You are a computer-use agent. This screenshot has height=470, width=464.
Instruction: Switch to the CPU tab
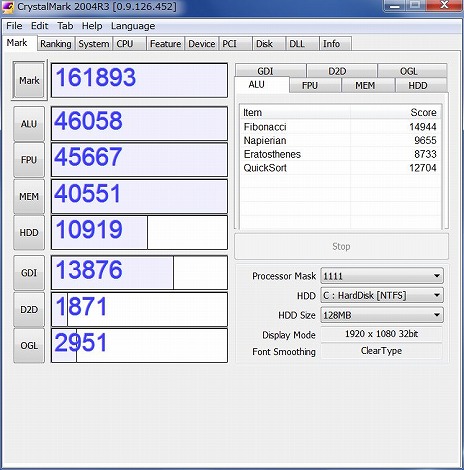point(129,44)
